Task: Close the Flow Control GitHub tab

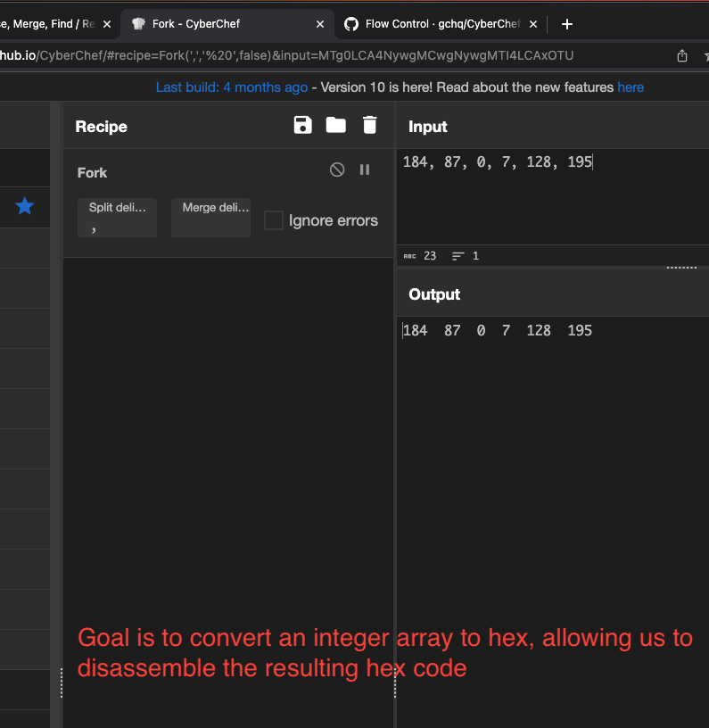Action: point(533,24)
